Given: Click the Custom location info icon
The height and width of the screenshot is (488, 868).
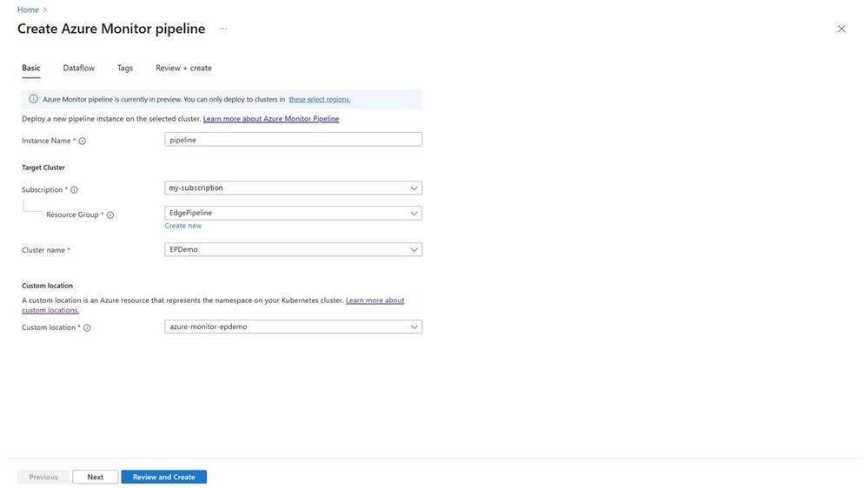Looking at the screenshot, I should pyautogui.click(x=87, y=327).
